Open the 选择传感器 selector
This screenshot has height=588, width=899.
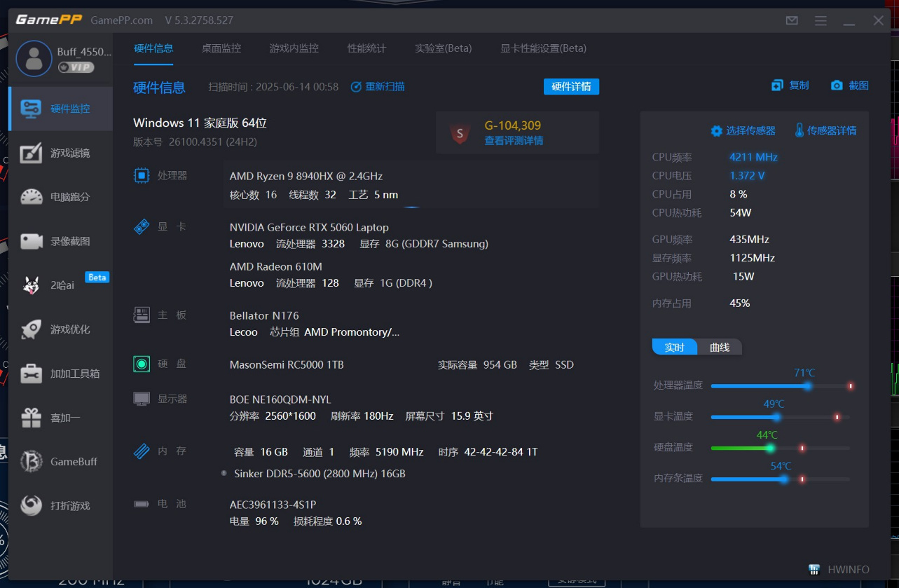coord(743,130)
